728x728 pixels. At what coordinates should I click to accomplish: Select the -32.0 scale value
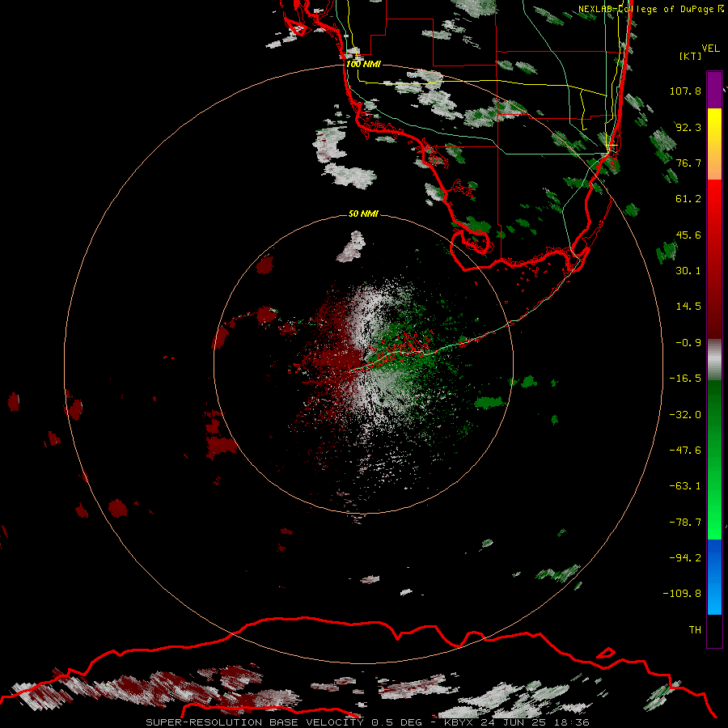685,415
